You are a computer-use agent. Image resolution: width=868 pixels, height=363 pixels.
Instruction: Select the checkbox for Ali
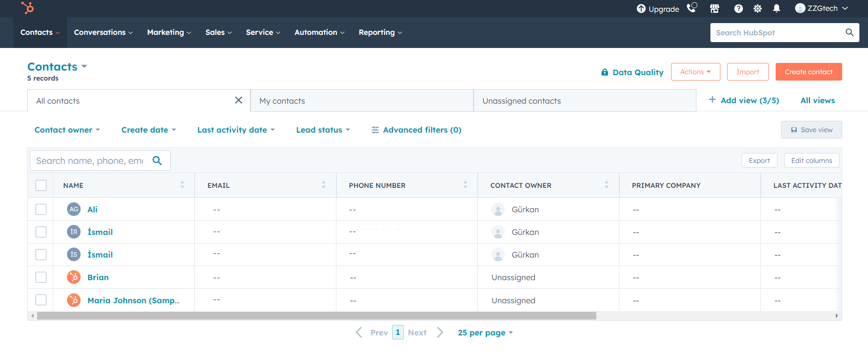click(41, 209)
